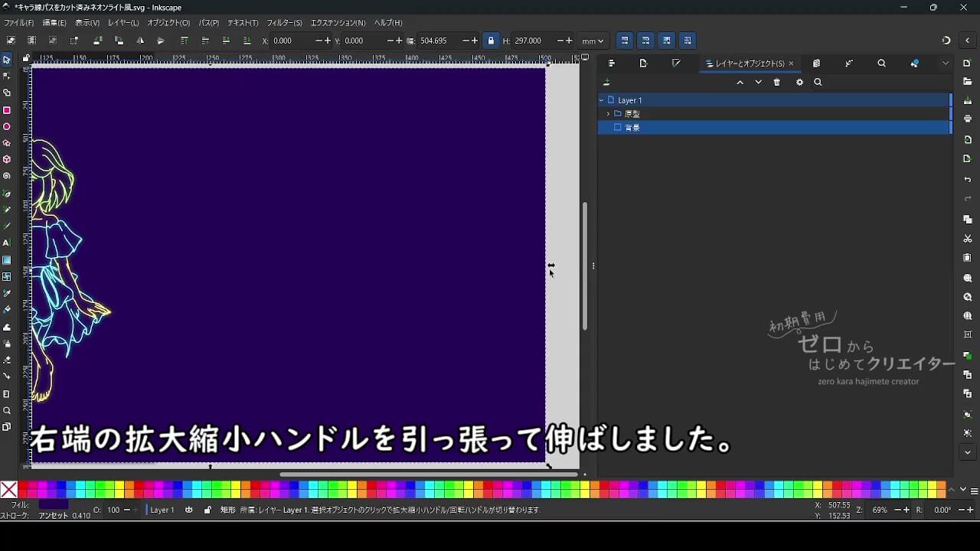Collapse the Layer 1 tree entry
This screenshot has height=551, width=980.
pyautogui.click(x=602, y=100)
